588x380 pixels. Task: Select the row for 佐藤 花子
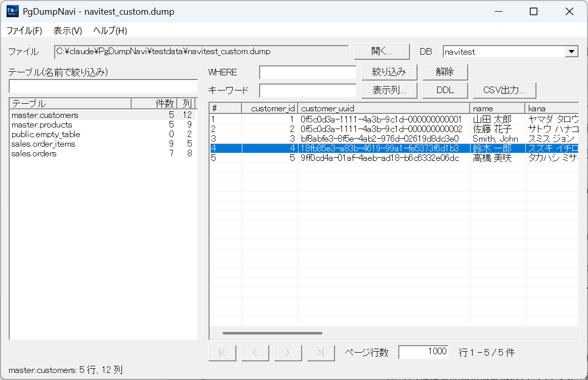tap(394, 129)
